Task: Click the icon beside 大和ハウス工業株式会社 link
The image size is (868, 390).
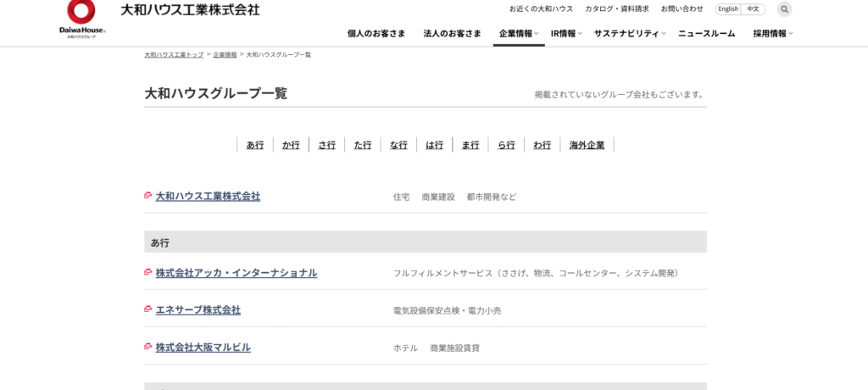Action: (148, 196)
